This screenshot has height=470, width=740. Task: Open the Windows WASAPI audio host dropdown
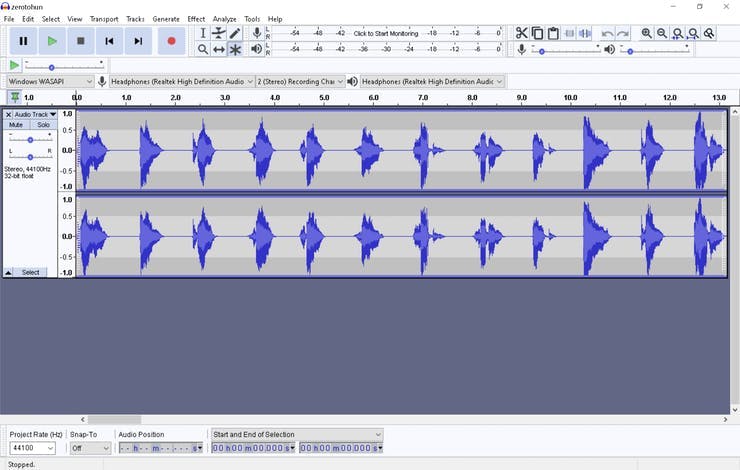(x=50, y=81)
